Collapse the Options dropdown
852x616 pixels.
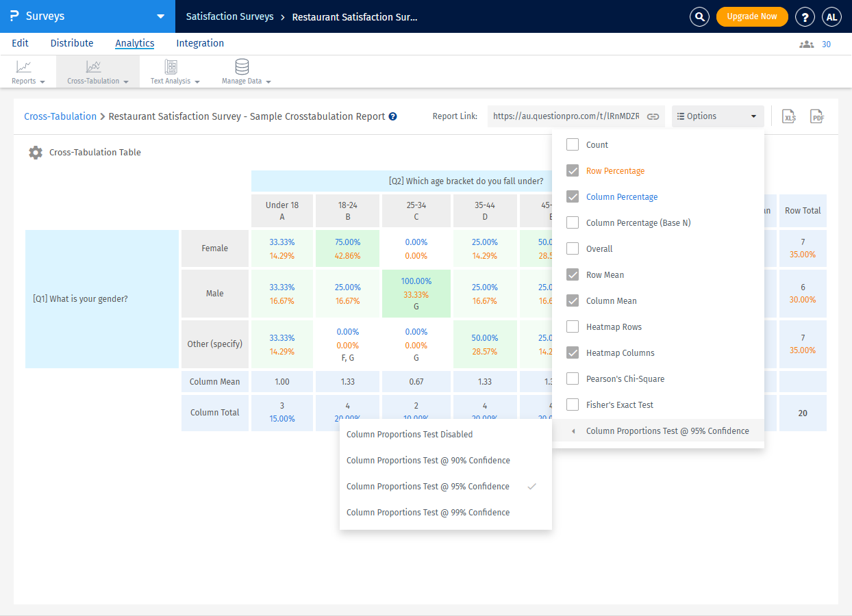(718, 116)
